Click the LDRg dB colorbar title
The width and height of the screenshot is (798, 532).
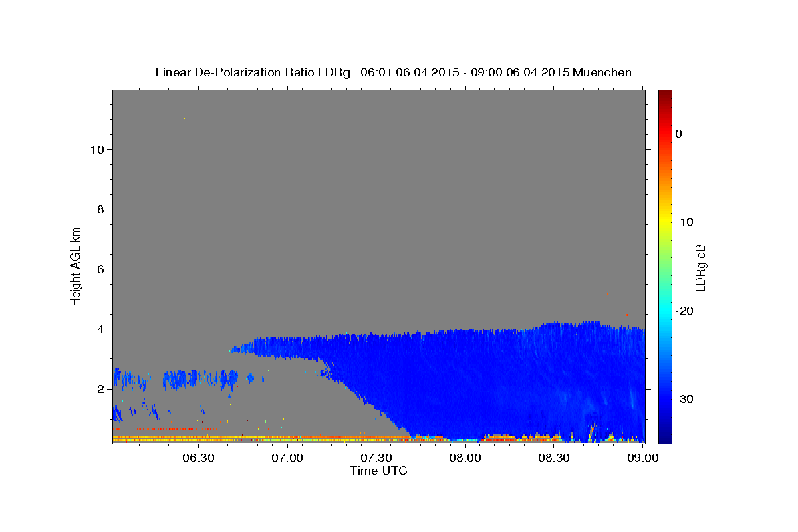(x=700, y=266)
